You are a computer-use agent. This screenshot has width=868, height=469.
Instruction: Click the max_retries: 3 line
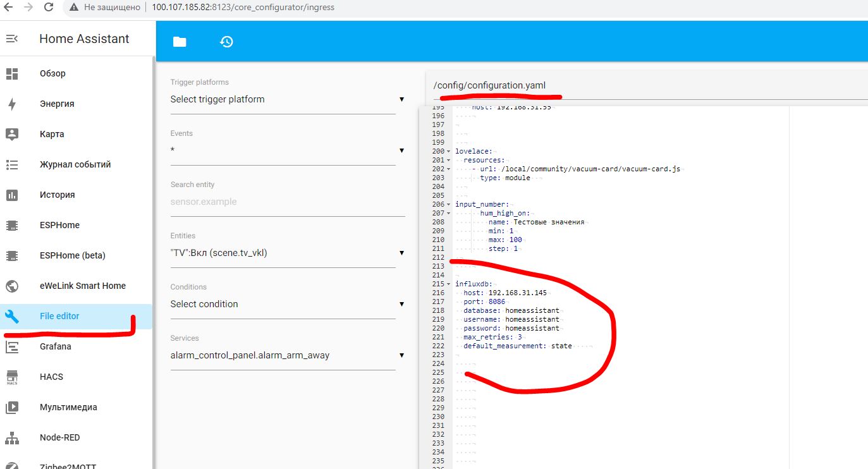click(x=492, y=338)
